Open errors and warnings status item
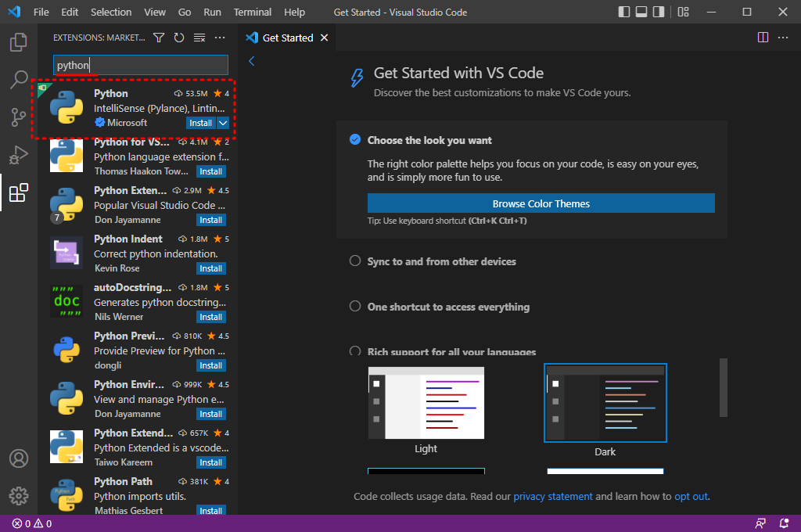801x532 pixels. 31,523
